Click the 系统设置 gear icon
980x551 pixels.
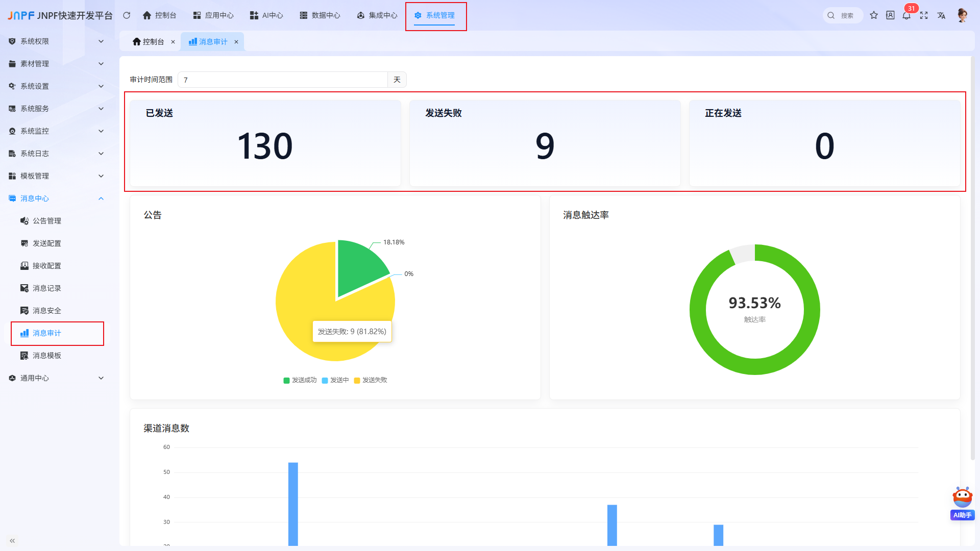tap(12, 86)
